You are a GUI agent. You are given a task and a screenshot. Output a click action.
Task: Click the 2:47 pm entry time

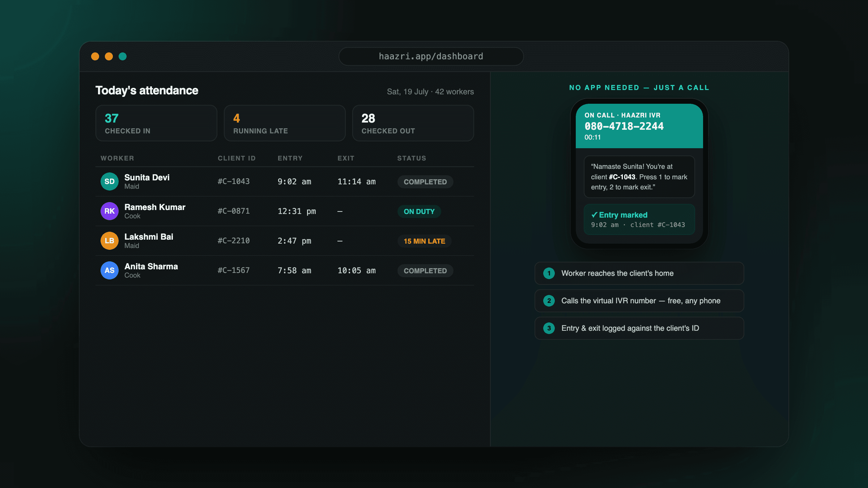pyautogui.click(x=294, y=241)
